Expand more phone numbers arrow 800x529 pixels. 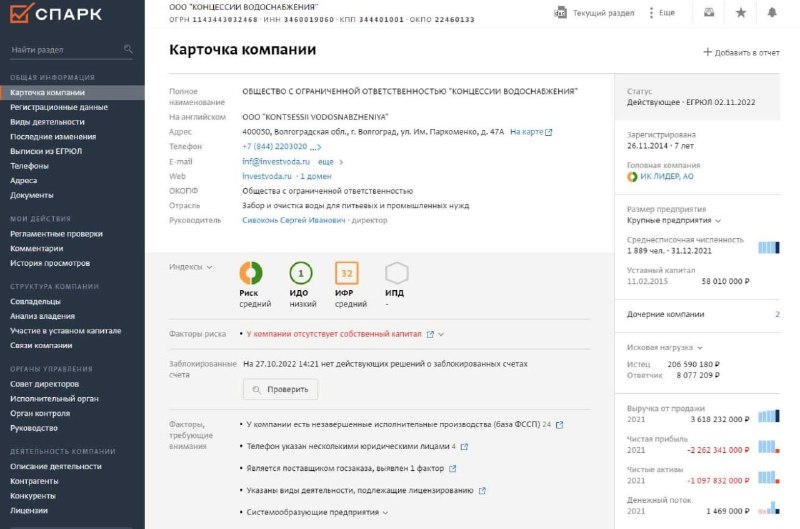click(x=316, y=147)
